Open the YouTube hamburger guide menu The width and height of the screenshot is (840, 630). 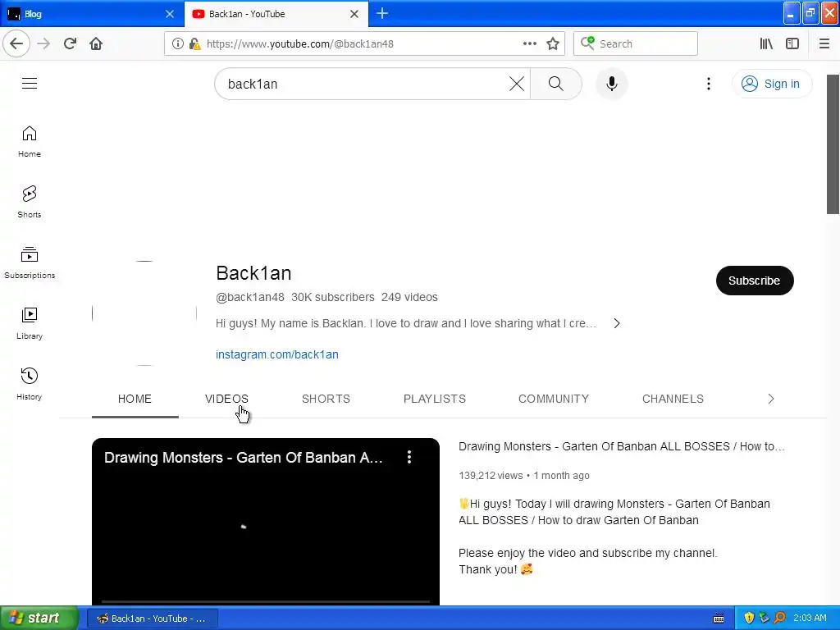(30, 84)
